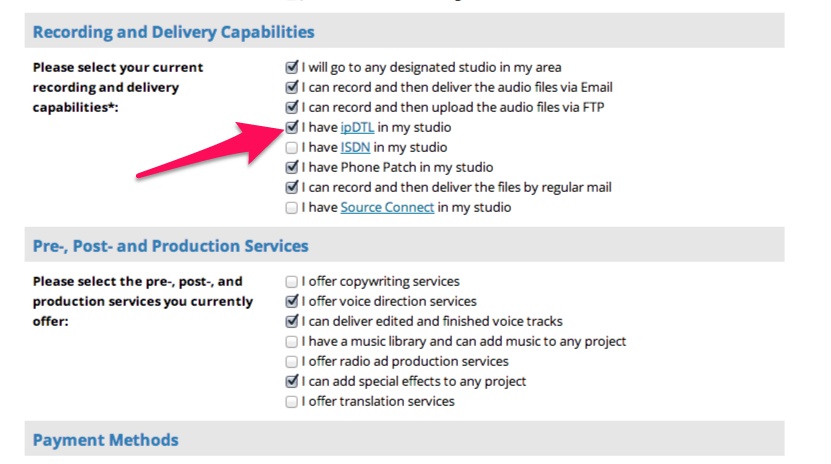Viewport: 831px width, 464px height.
Task: Open the ISDN link
Action: coord(355,148)
